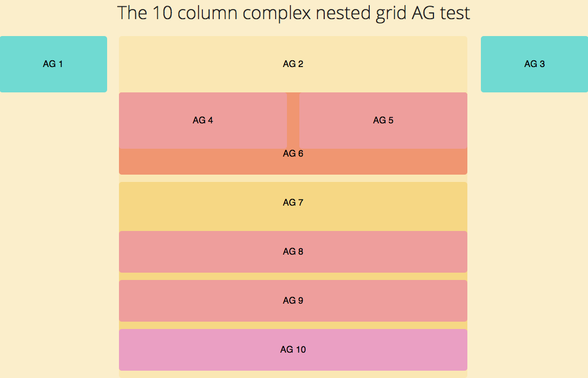Select the AG 2 grid cell
Viewport: 588px width, 378px height.
tap(293, 64)
